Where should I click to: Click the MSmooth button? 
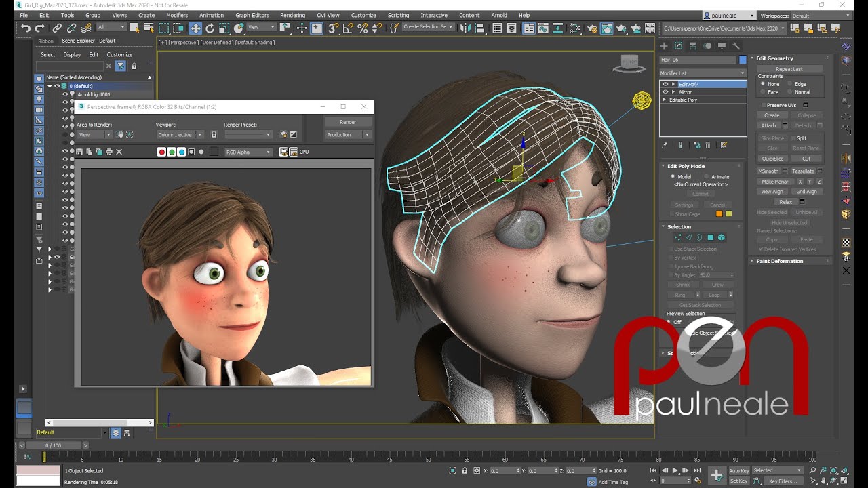tap(768, 171)
